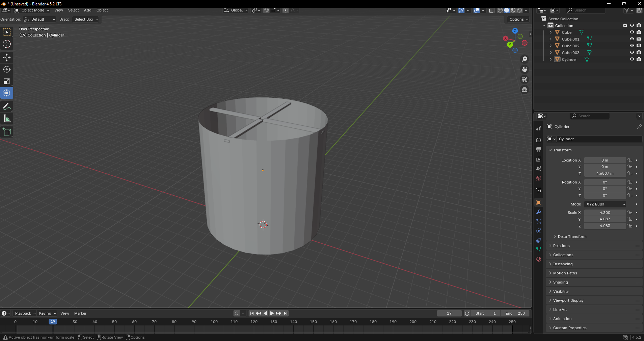Select the Measure tool
Screen dimensions: 644x341
point(7,119)
